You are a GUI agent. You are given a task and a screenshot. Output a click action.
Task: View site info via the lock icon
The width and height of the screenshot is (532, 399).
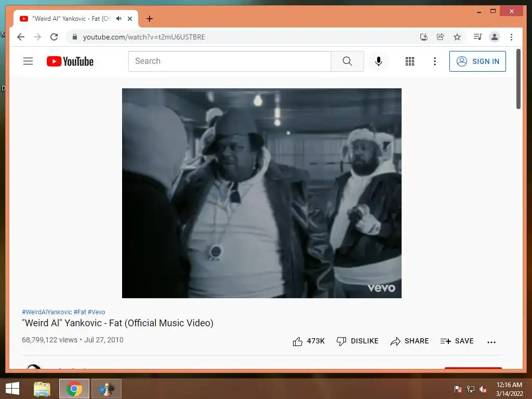tap(75, 37)
